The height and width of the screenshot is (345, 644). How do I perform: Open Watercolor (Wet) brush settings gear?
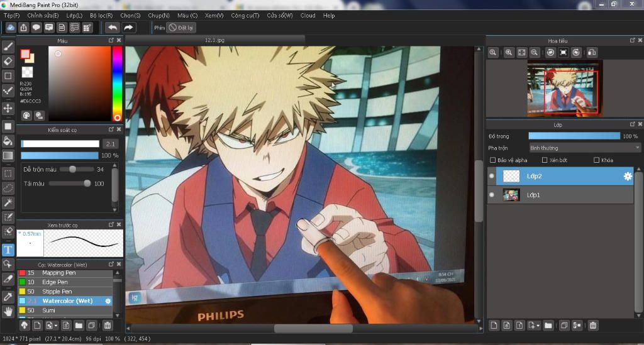tap(108, 301)
